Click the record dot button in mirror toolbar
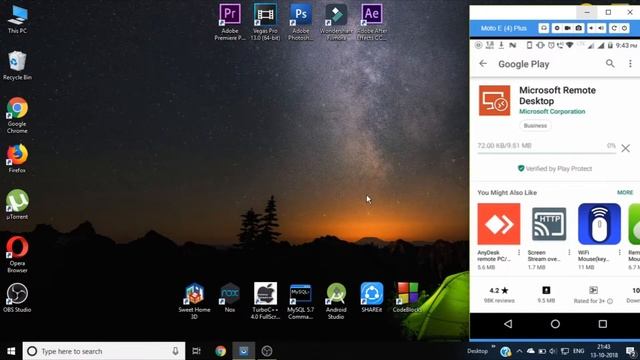 coord(557,28)
